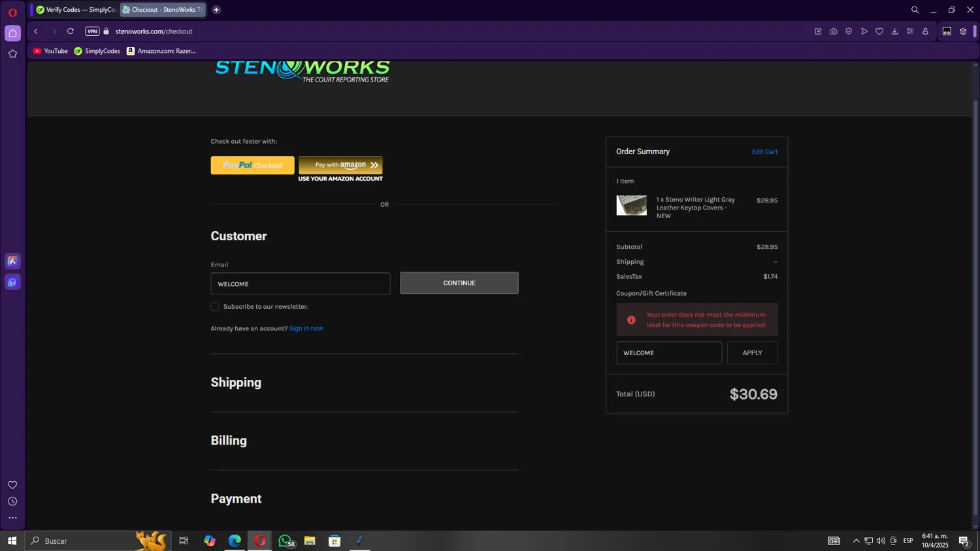
Task: Go back to previous page
Action: (x=36, y=31)
